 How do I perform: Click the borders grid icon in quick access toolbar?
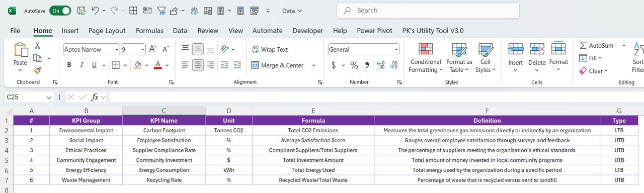coord(133,11)
